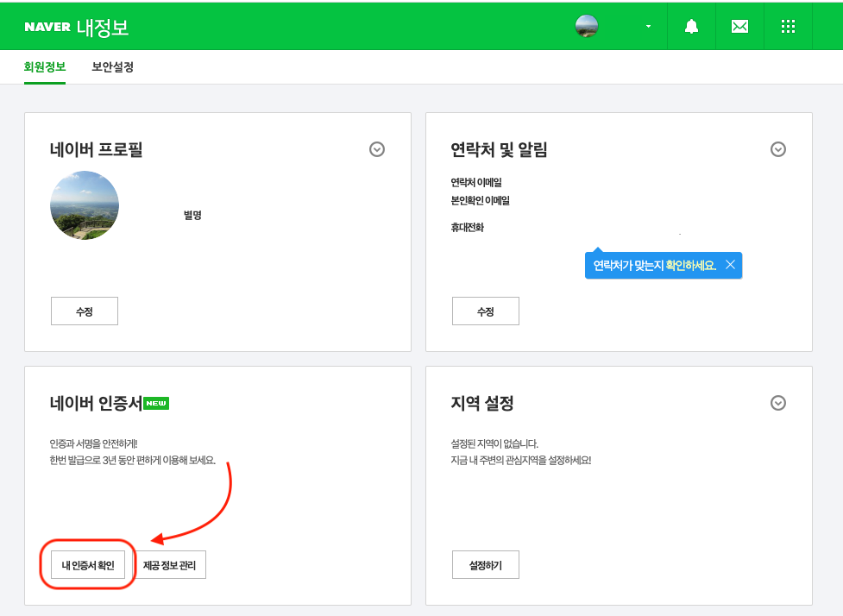This screenshot has height=616, width=843.
Task: Click 수정 button in 네이버 프로필 card
Action: point(85,311)
